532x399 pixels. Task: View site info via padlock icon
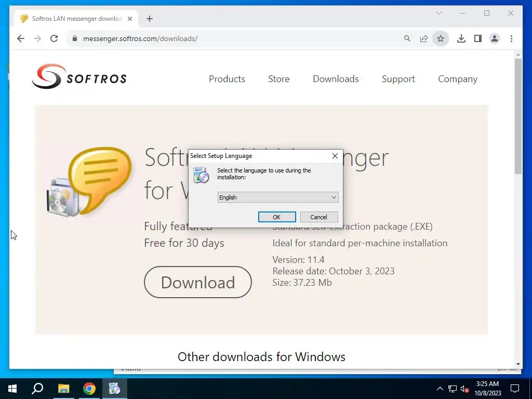coord(75,38)
